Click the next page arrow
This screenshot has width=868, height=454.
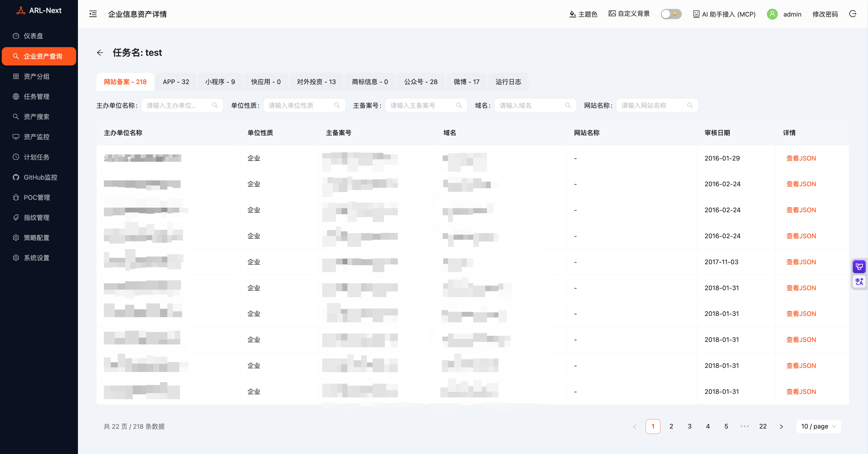click(781, 426)
